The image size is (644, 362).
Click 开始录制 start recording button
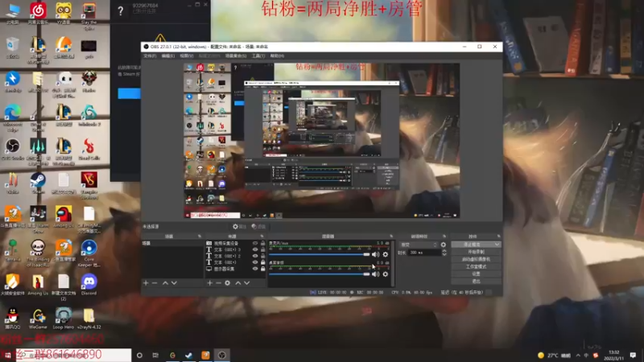[476, 252]
